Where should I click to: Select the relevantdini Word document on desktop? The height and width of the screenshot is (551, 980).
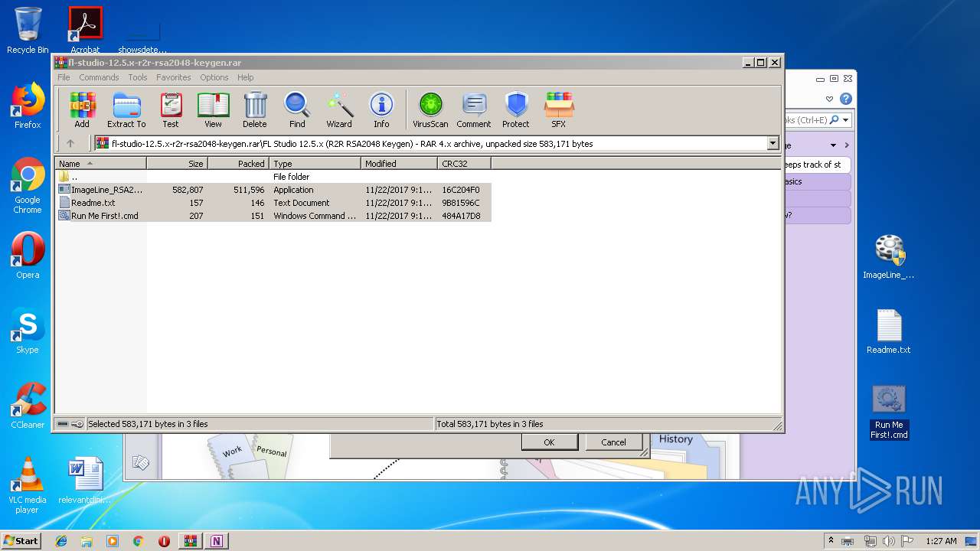[x=85, y=481]
